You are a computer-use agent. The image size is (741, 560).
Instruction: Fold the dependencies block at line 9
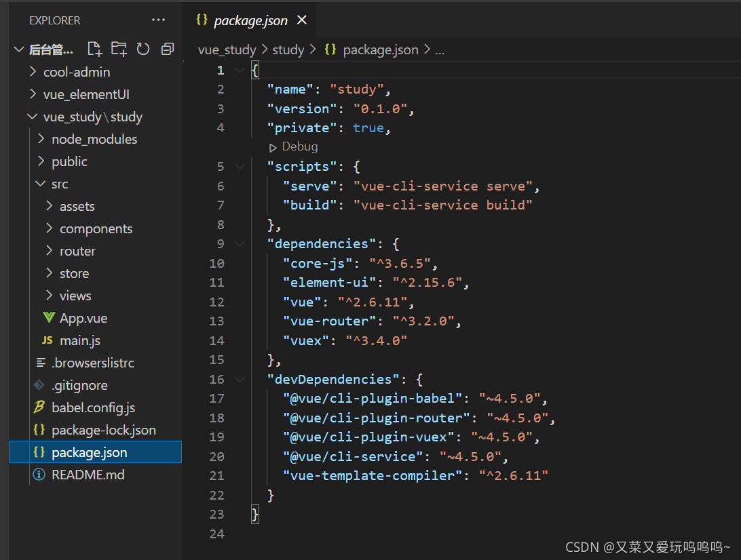[x=240, y=243]
